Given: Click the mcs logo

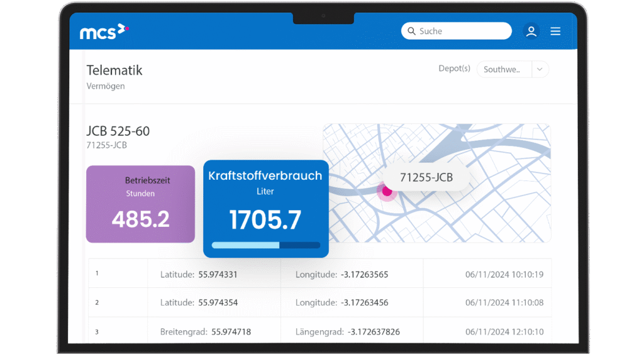Looking at the screenshot, I should (x=104, y=31).
